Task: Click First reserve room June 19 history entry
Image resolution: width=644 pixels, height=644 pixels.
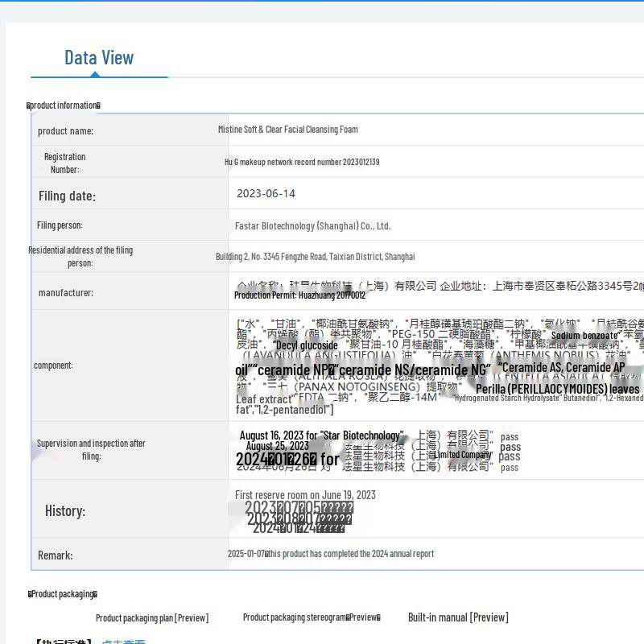Action: pos(305,495)
